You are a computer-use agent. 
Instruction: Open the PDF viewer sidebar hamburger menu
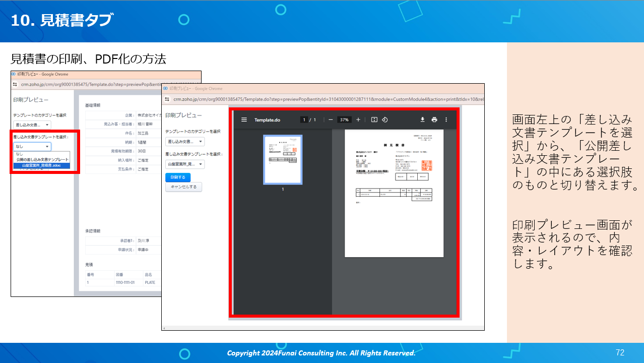244,120
